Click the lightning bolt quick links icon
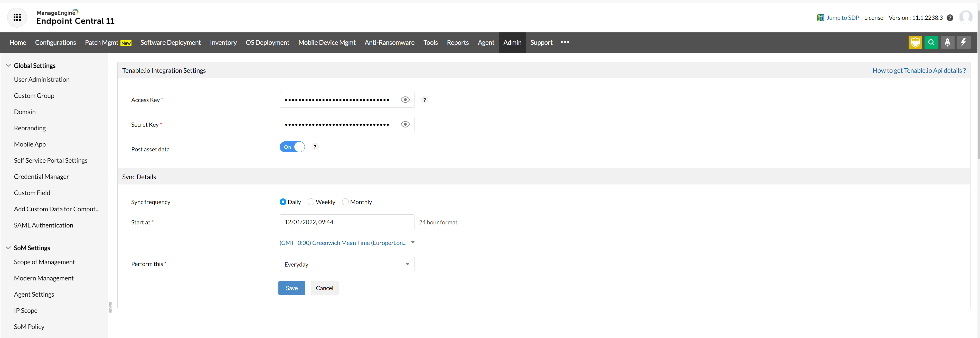 [963, 42]
